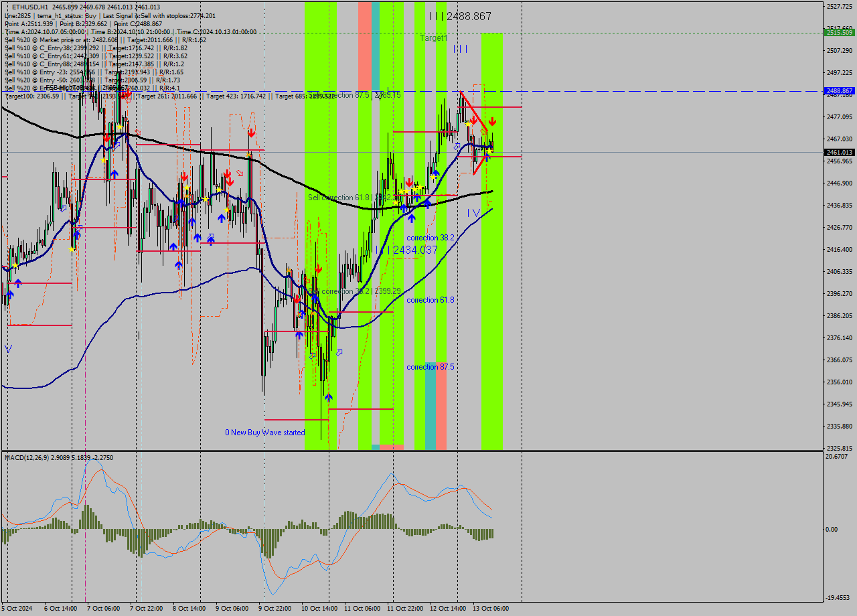Screen dimensions: 857x616
Task: Click the blue 2488.867 price tag
Action: click(x=840, y=90)
